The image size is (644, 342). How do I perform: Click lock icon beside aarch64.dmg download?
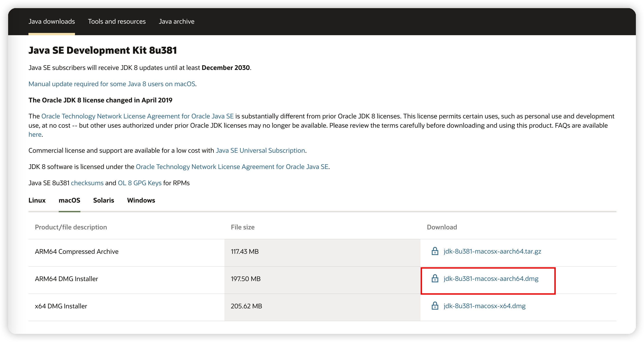tap(435, 278)
